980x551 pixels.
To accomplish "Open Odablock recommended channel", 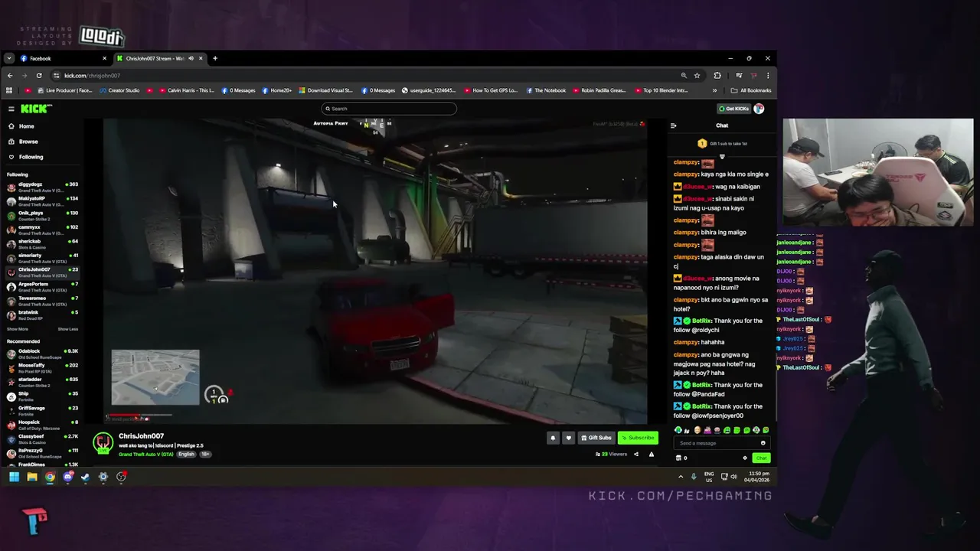I will click(42, 353).
